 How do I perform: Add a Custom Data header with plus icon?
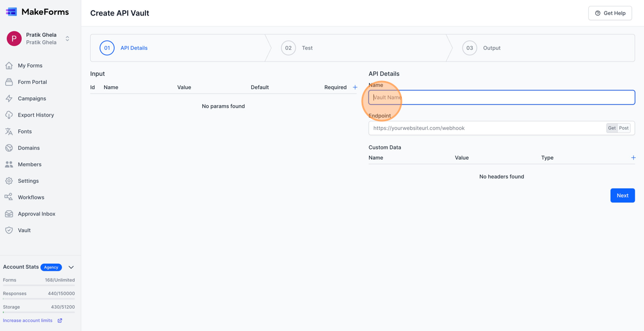633,157
